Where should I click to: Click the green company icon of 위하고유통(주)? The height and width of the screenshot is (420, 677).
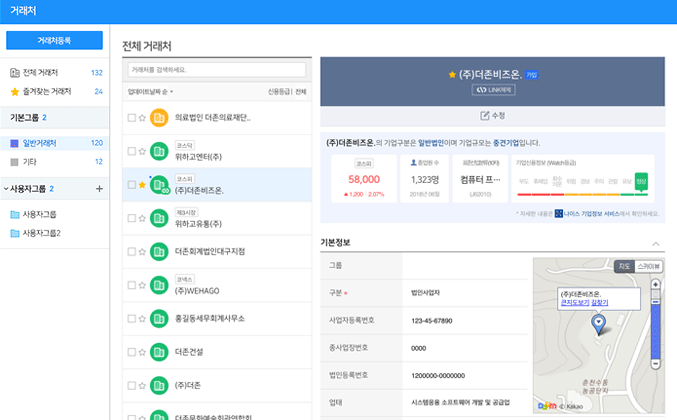tap(159, 218)
